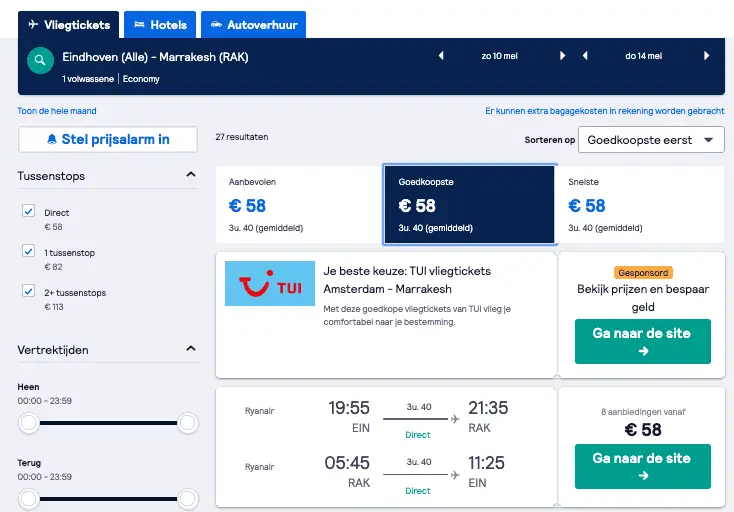Click the TUI logo thumbnail
The image size is (734, 512).
pyautogui.click(x=270, y=284)
